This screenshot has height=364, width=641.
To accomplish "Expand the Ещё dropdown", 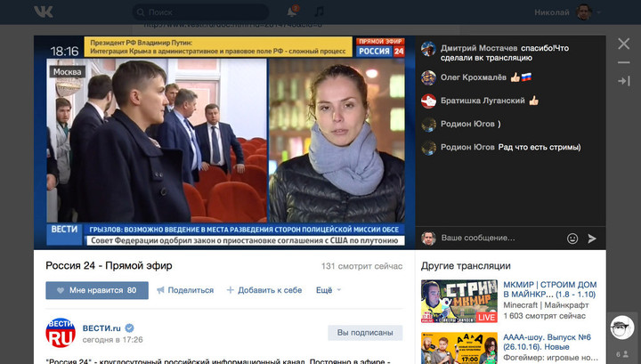I will tap(328, 290).
